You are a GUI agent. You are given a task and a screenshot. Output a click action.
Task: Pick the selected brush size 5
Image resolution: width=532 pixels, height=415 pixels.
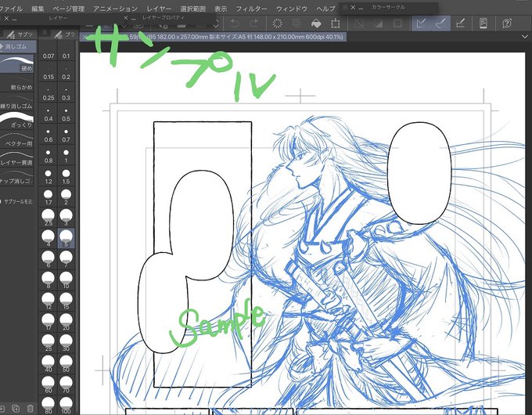pos(66,238)
